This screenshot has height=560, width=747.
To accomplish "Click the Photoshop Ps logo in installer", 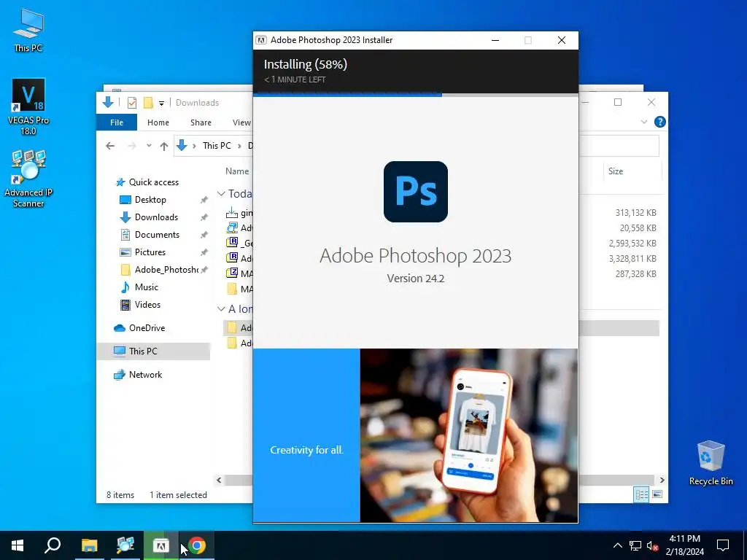I will point(415,192).
